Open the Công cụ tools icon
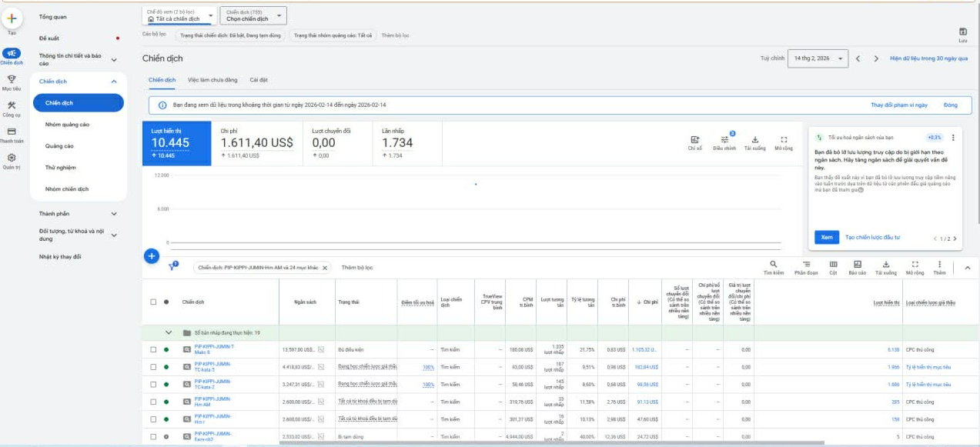Viewport: 980px width, 447px height. click(12, 105)
